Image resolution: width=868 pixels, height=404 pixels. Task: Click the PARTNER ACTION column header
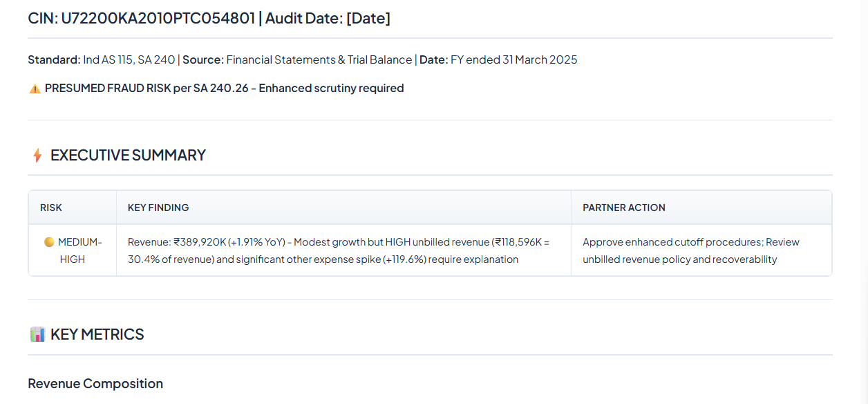624,208
